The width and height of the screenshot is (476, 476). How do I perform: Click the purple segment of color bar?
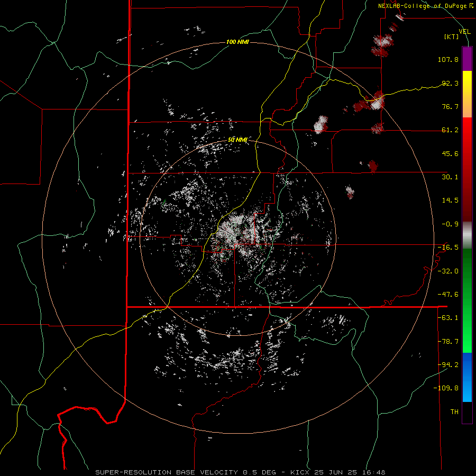[x=467, y=59]
